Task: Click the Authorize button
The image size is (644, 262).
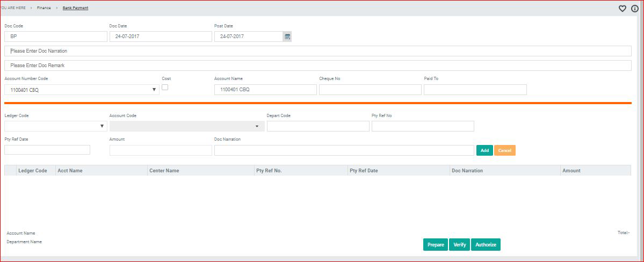Action: 486,245
